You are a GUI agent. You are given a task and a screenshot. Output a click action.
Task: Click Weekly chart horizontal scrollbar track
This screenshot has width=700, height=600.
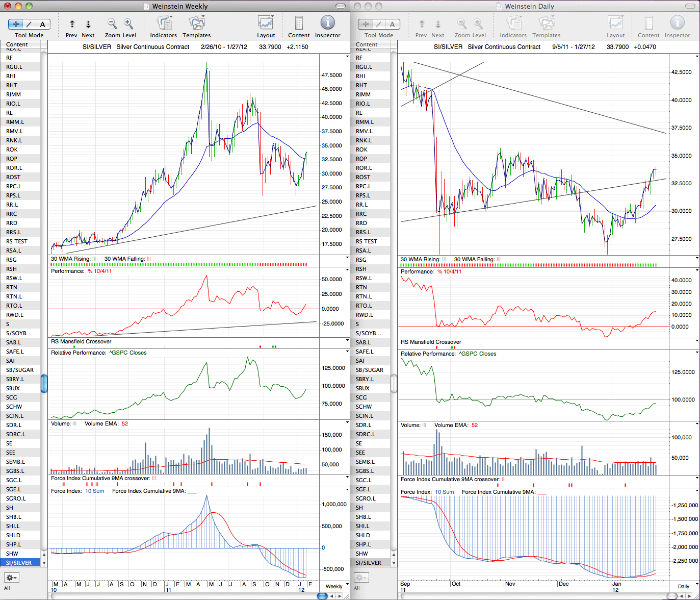tap(184, 596)
